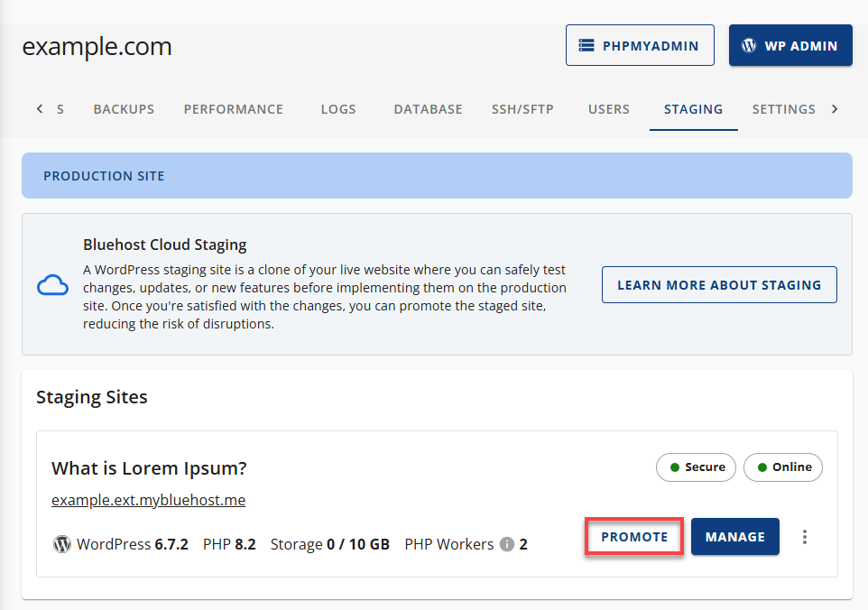
Task: Click the WordPress logo inside WP Admin button
Action: (x=749, y=44)
